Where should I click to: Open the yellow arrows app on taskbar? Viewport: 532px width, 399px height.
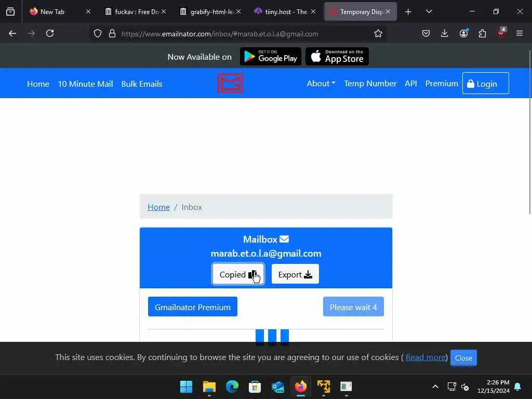[323, 387]
